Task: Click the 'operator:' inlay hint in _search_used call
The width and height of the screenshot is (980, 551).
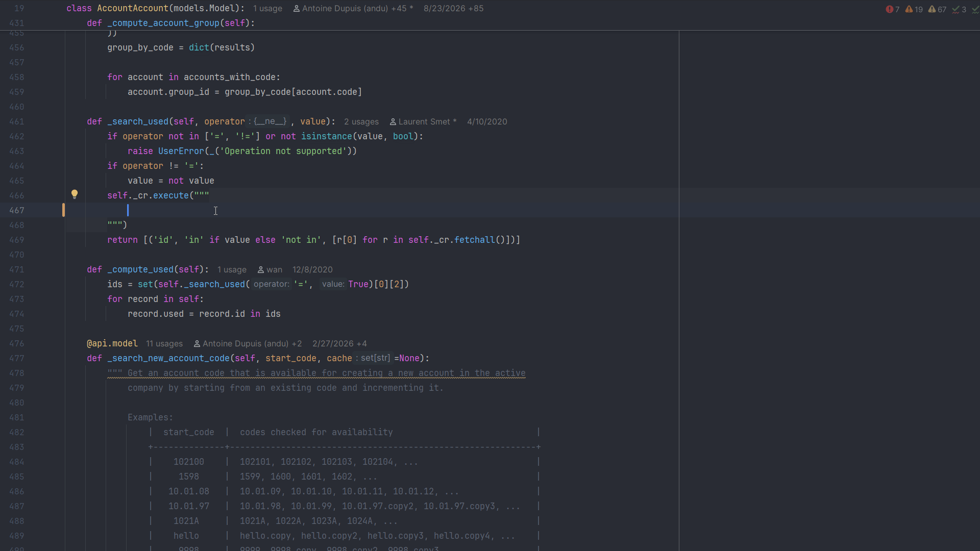Action: pyautogui.click(x=271, y=284)
